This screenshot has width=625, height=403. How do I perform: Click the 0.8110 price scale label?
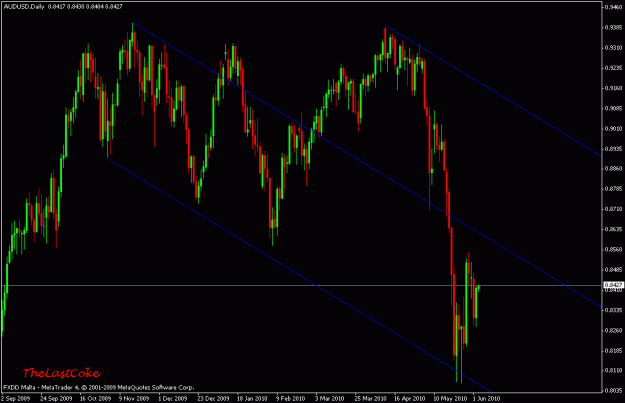tap(614, 371)
